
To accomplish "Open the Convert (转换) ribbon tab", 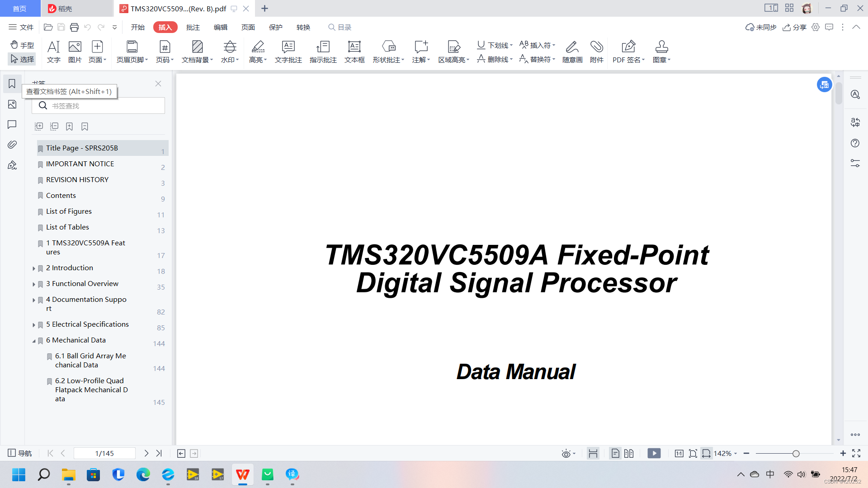I will 303,27.
